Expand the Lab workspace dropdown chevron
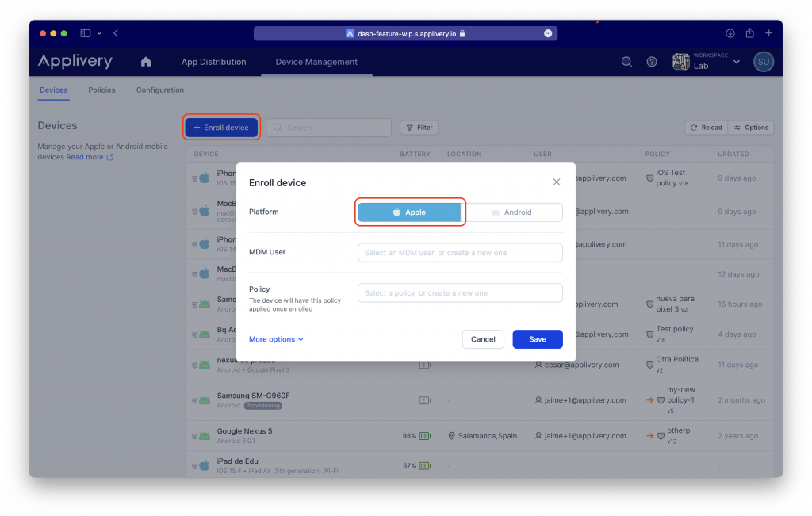The image size is (812, 516). click(x=737, y=62)
